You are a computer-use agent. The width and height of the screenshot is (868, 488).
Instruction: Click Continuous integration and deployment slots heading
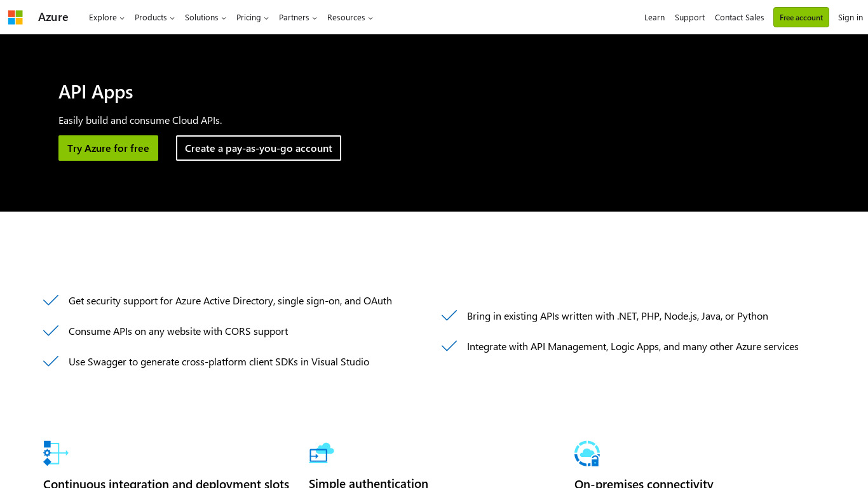[x=166, y=483]
